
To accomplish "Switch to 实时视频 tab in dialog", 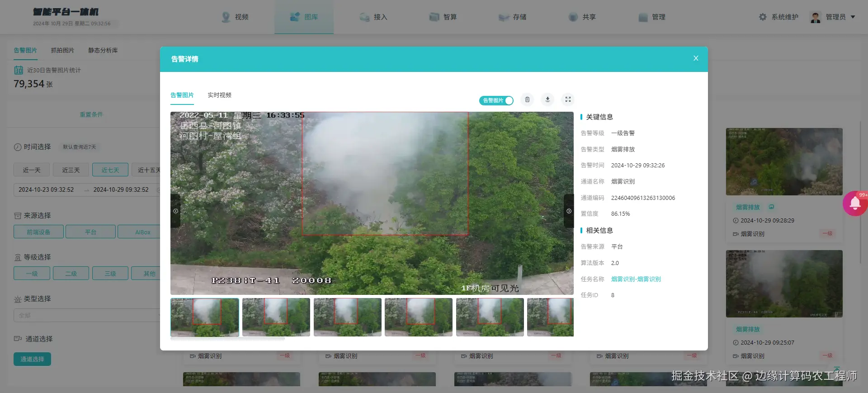I will pos(219,95).
